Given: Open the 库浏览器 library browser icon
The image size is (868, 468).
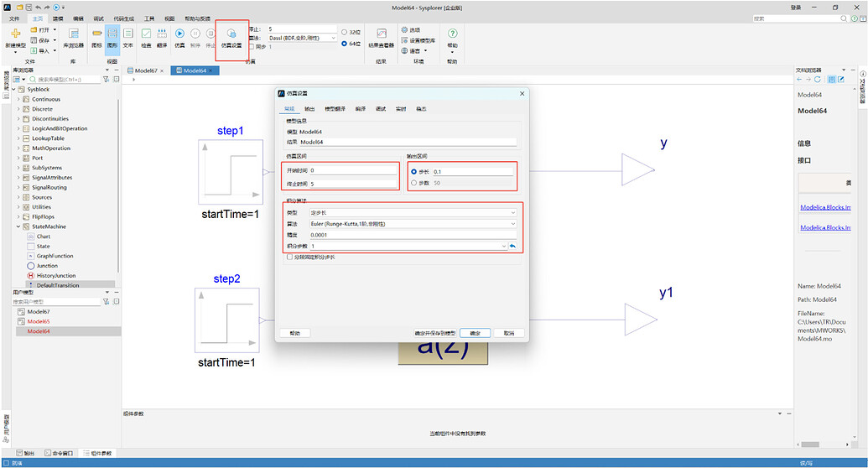Looking at the screenshot, I should pyautogui.click(x=73, y=38).
